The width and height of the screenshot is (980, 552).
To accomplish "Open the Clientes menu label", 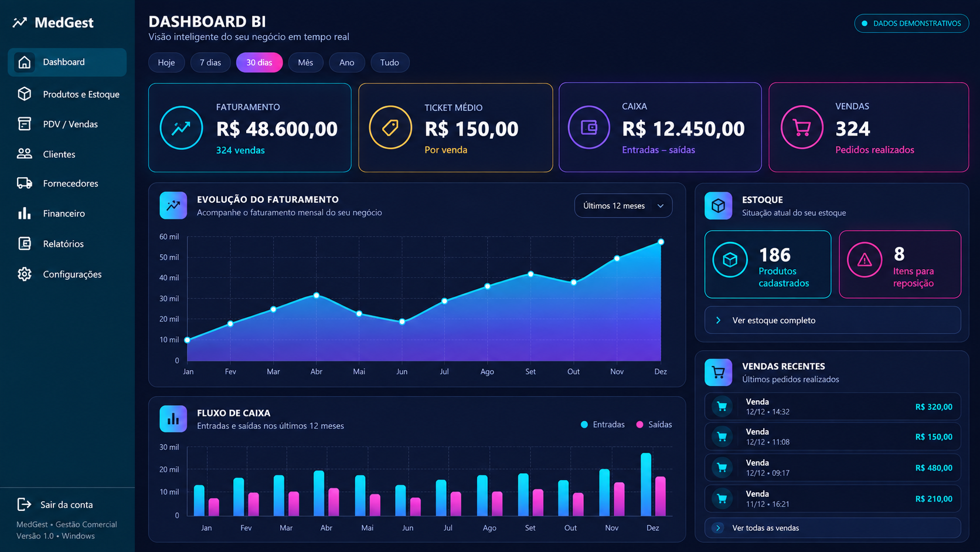I will coord(59,154).
